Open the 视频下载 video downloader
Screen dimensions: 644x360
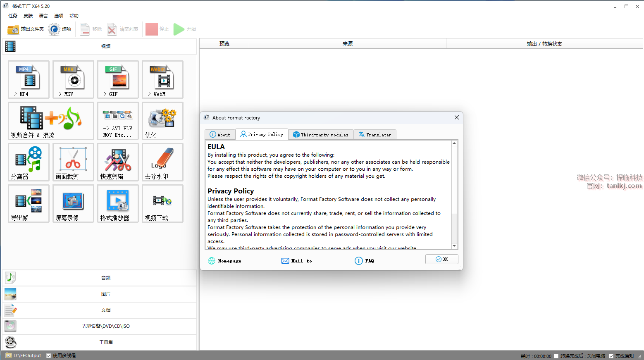click(162, 203)
